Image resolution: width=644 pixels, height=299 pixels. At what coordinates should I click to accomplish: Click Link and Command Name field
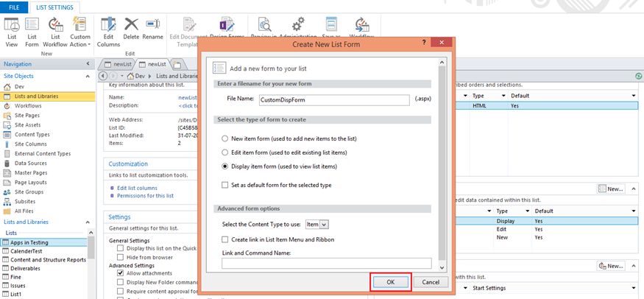(327, 263)
